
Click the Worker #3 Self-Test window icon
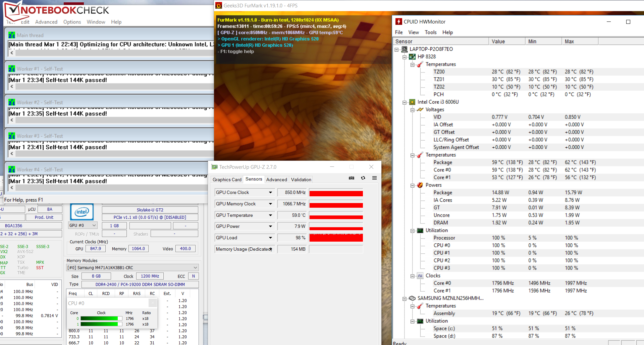point(12,136)
